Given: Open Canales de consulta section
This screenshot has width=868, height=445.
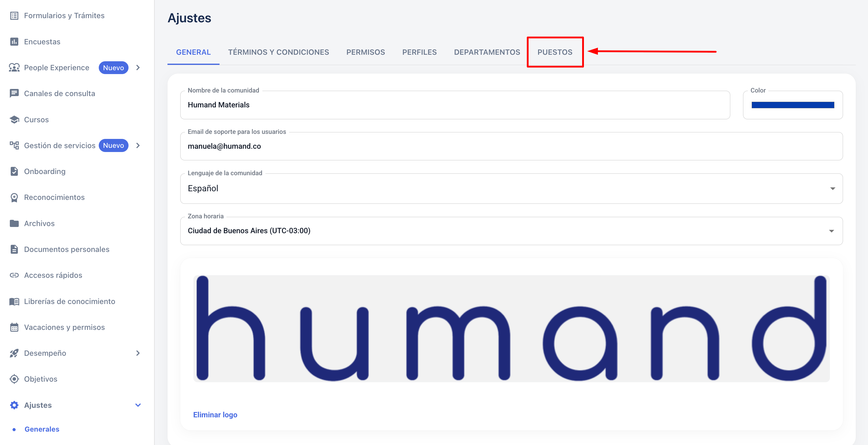Looking at the screenshot, I should click(x=59, y=93).
